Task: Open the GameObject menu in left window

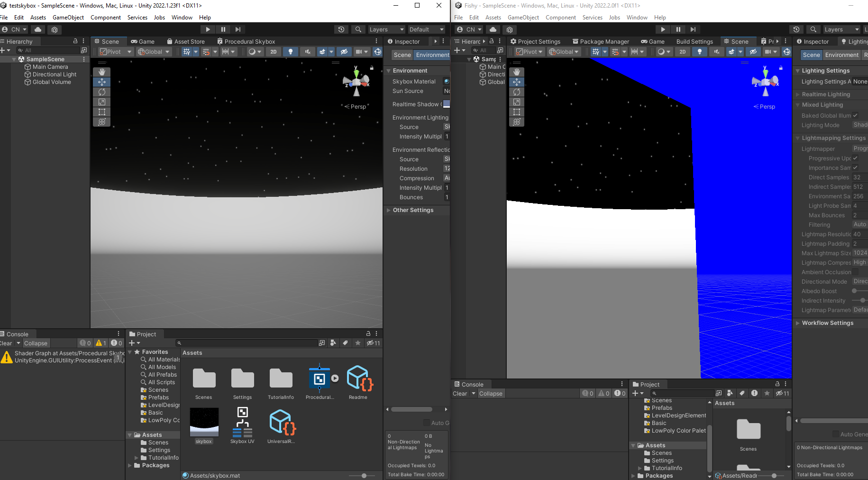Action: (x=68, y=18)
